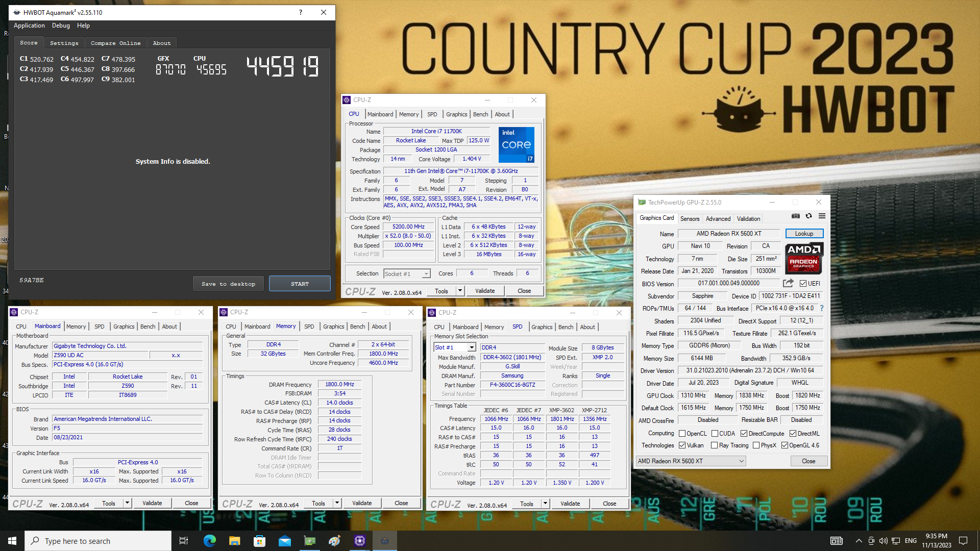Image resolution: width=980 pixels, height=551 pixels.
Task: Open Aquamark Application menu
Action: 29,26
